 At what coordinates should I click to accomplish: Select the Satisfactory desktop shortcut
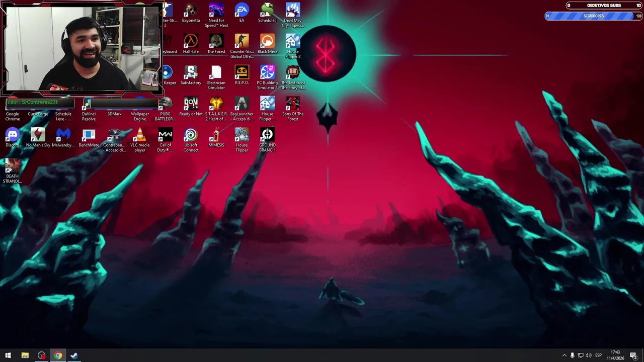click(191, 75)
